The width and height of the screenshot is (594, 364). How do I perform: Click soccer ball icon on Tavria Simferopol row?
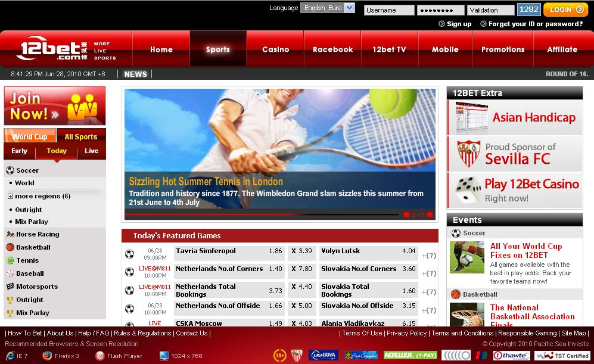[129, 254]
